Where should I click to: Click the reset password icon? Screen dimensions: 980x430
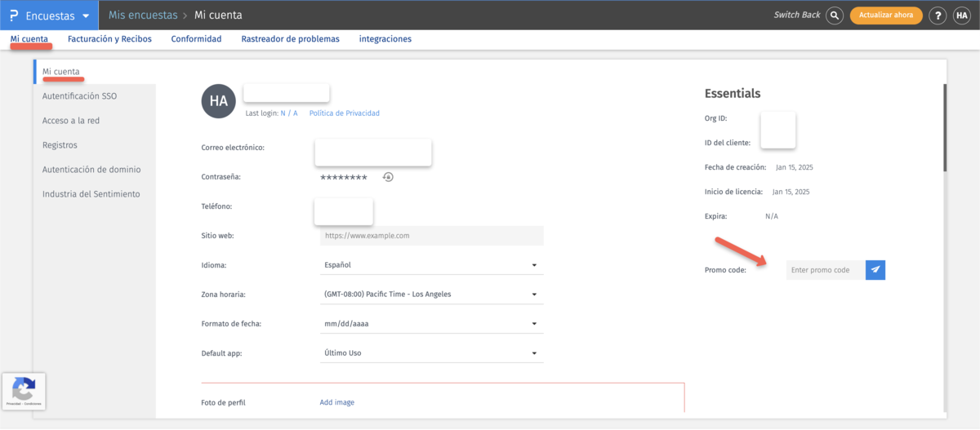[388, 177]
